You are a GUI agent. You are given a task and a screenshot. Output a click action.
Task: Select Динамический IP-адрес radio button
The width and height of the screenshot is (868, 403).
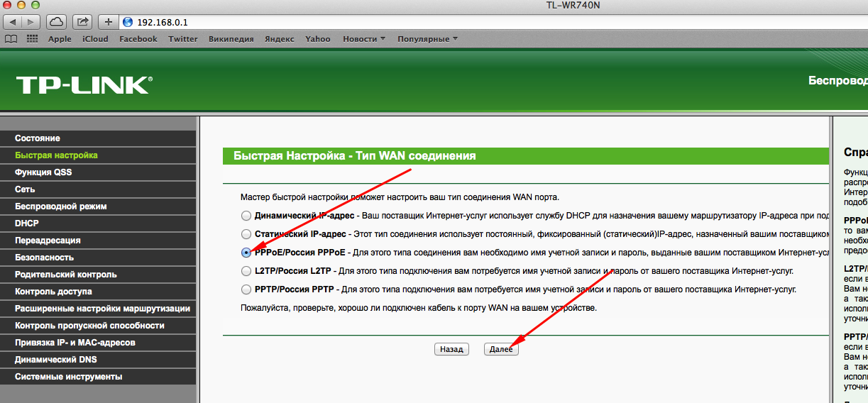[x=246, y=215]
